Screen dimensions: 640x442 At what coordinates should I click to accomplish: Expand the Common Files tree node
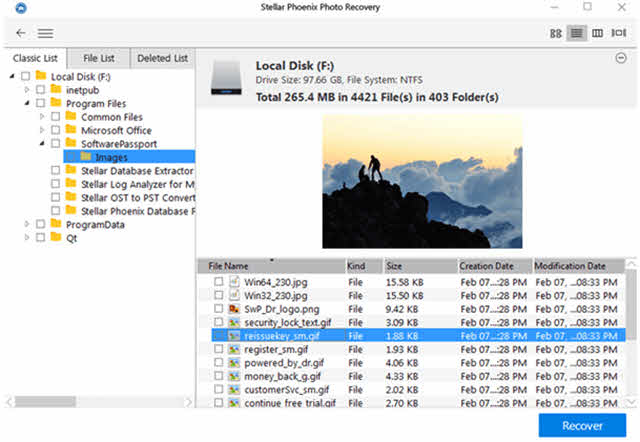pyautogui.click(x=42, y=117)
